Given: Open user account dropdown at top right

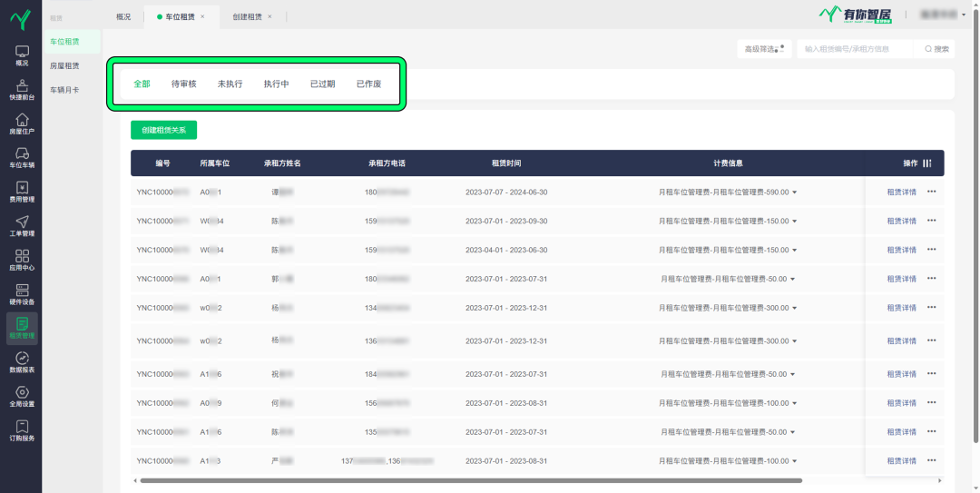Looking at the screenshot, I should (944, 15).
